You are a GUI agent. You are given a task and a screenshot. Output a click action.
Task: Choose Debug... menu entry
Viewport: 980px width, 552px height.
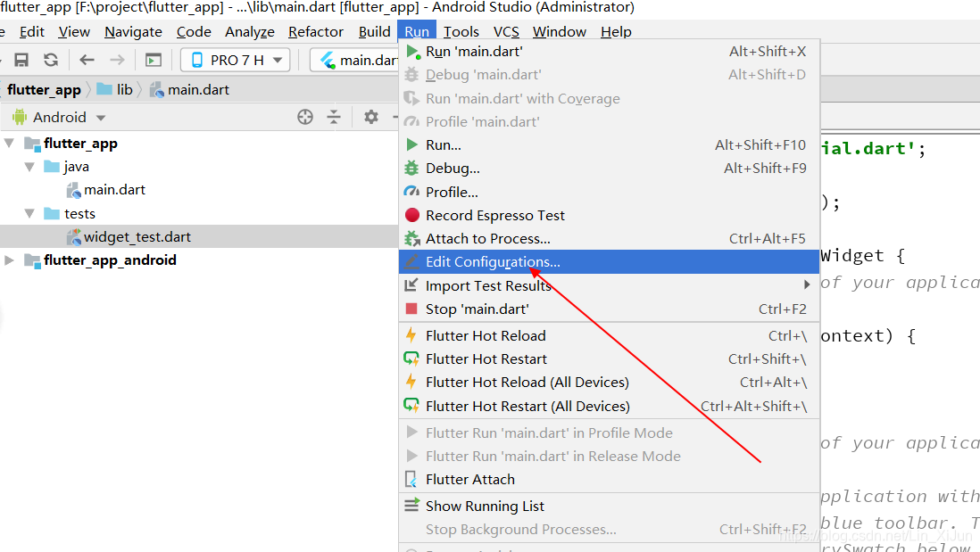tap(610, 169)
